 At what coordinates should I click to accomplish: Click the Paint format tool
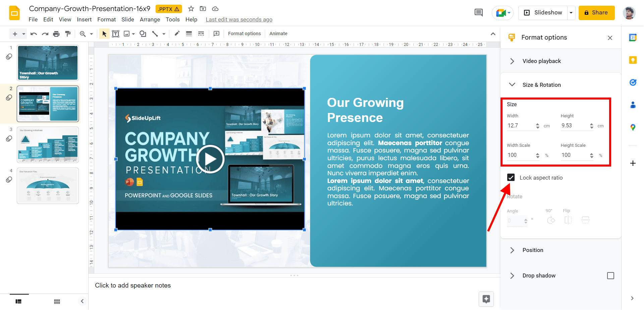coord(68,34)
